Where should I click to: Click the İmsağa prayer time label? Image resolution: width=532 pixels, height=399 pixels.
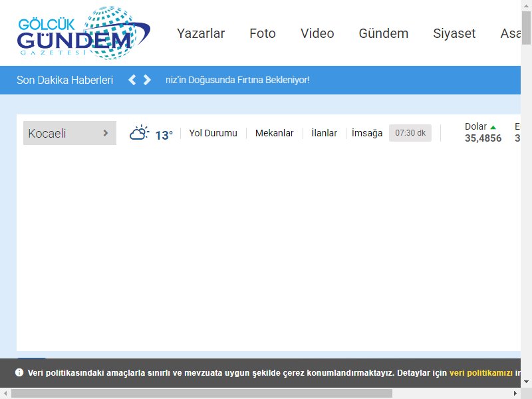tap(367, 133)
